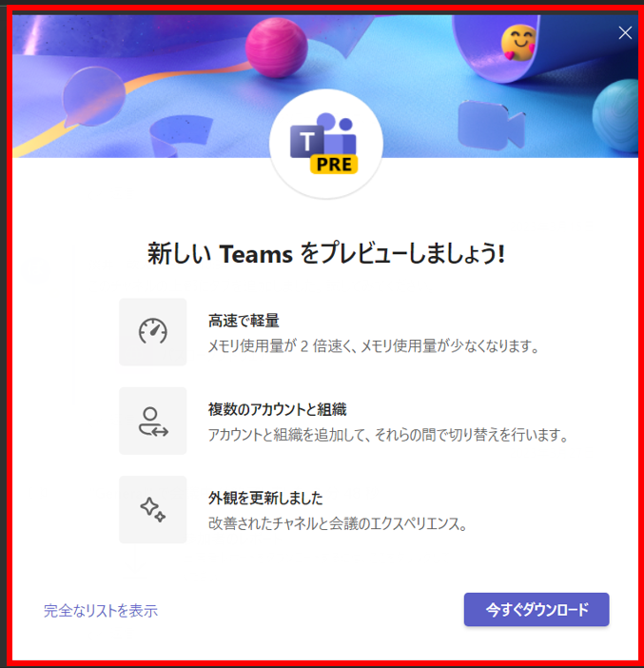Click the 高速で軽量 title text
This screenshot has height=668, width=644.
click(244, 321)
